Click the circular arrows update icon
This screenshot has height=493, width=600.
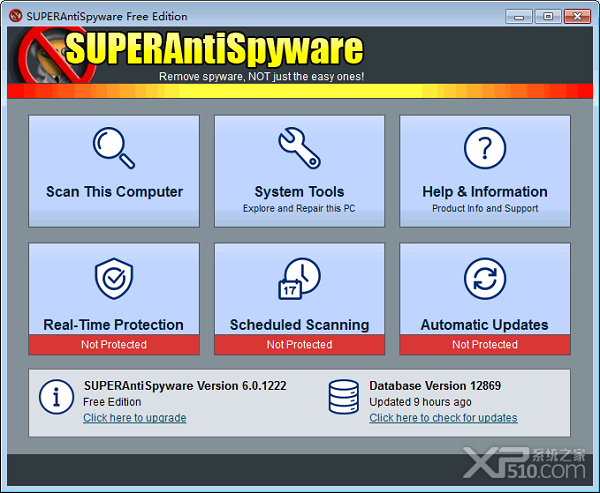pyautogui.click(x=485, y=279)
